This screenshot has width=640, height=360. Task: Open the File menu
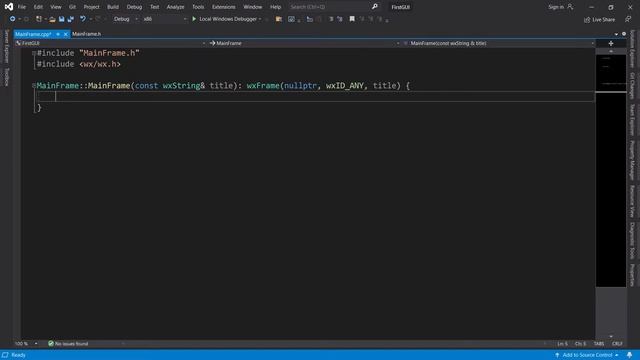point(22,7)
